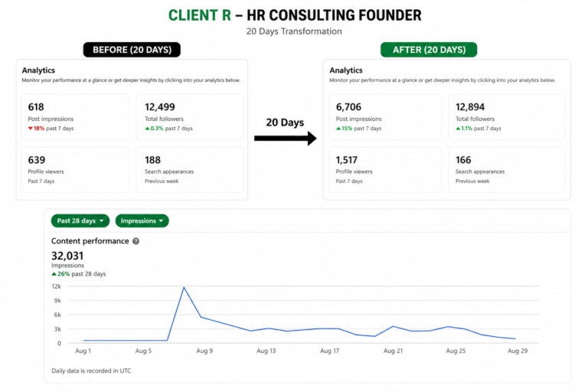Click the Aug 9 axis label
Viewport: 588px width, 392px height.
[x=204, y=351]
